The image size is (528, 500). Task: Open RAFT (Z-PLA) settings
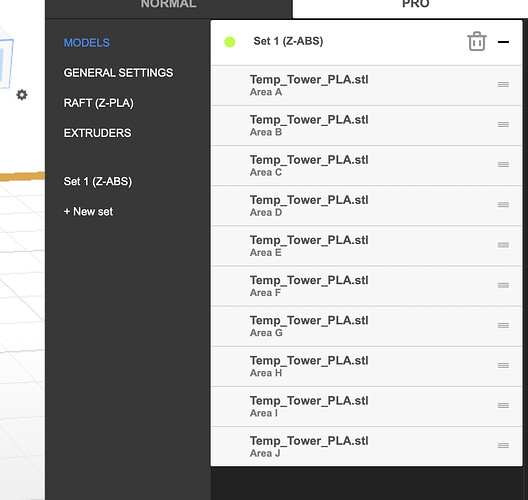(98, 103)
